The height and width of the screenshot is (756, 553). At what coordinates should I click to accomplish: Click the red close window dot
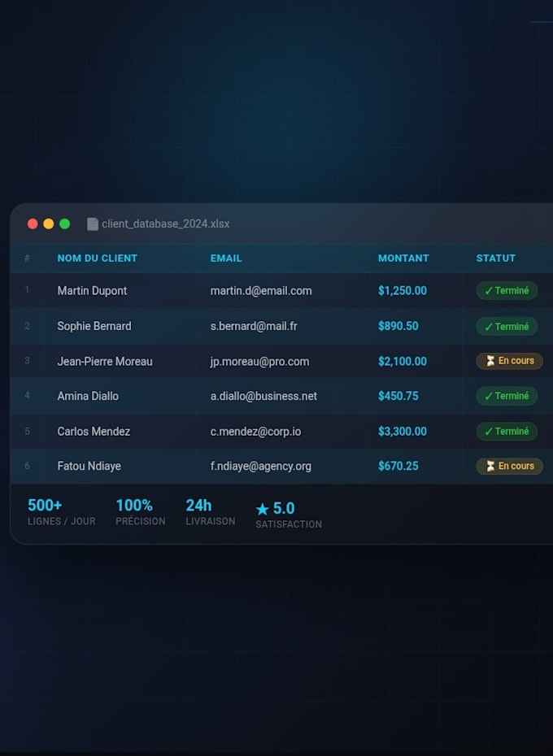point(33,224)
